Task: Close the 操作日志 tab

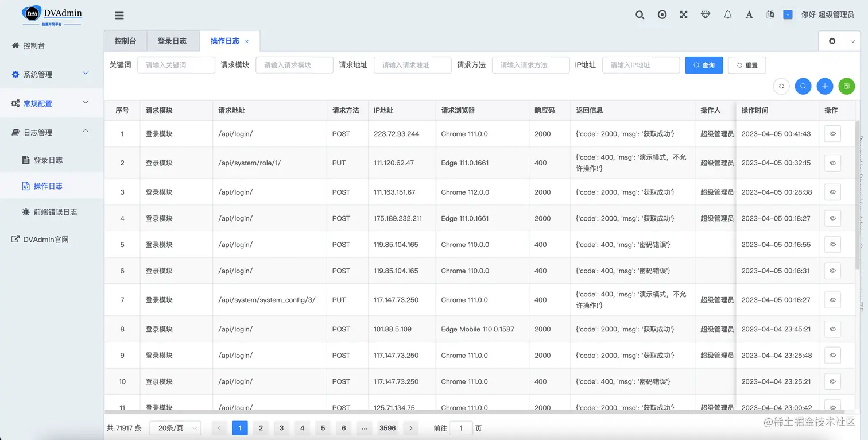Action: click(x=247, y=41)
